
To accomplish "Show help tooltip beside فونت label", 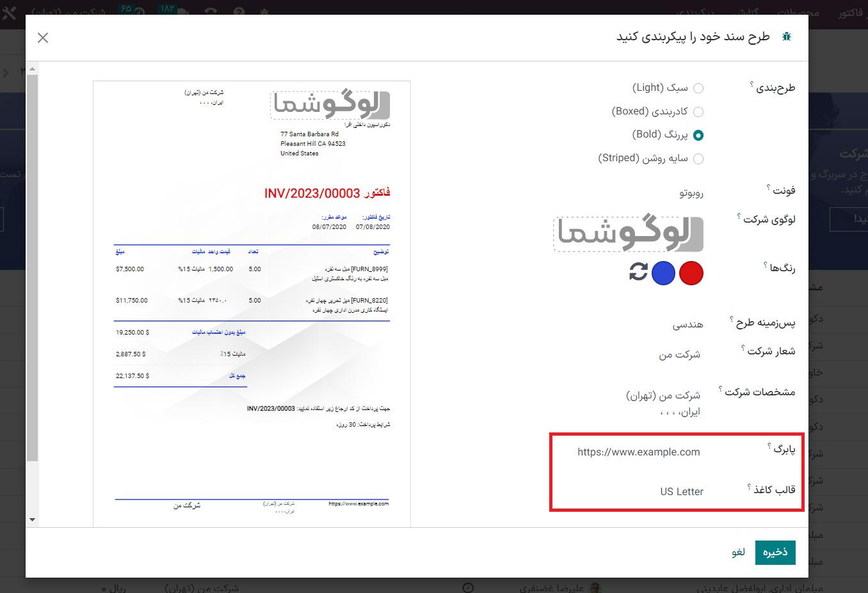I will tap(768, 187).
